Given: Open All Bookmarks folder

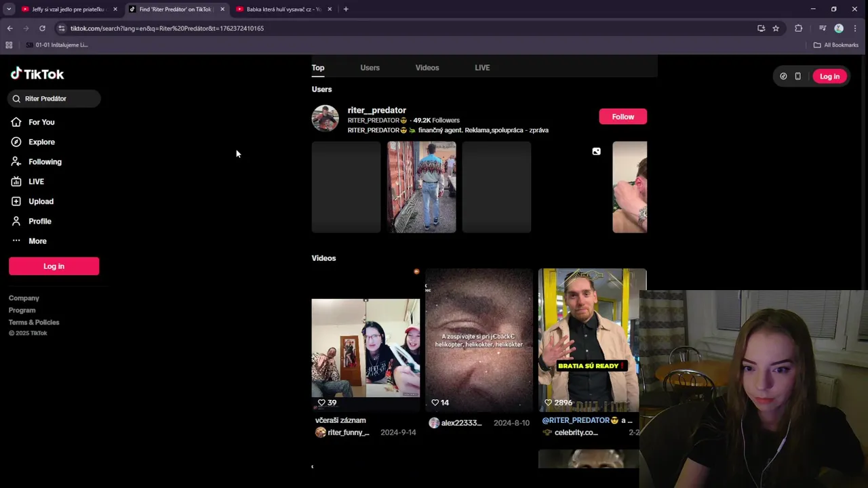Looking at the screenshot, I should click(836, 45).
